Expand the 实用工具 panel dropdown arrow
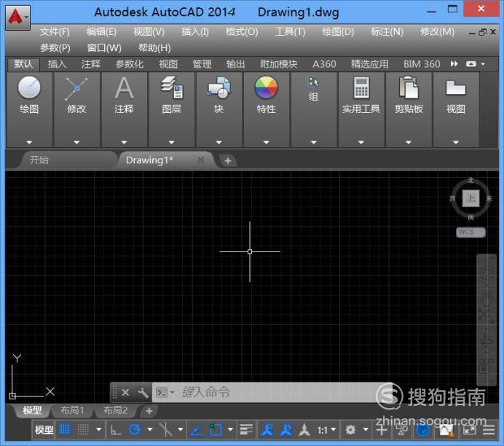 (x=361, y=142)
